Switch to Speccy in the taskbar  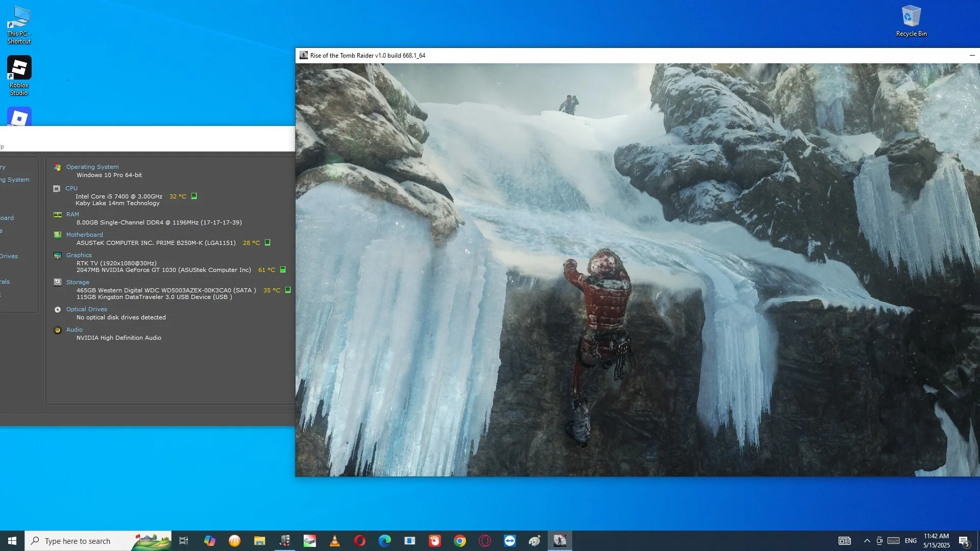point(285,541)
